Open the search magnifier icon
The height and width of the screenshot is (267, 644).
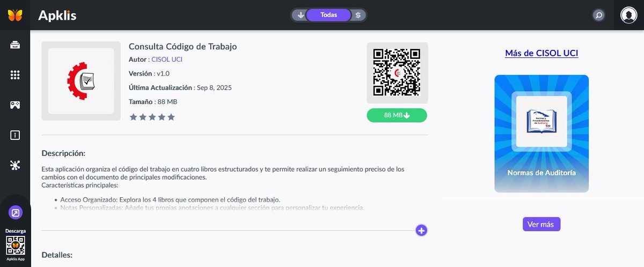coord(599,15)
